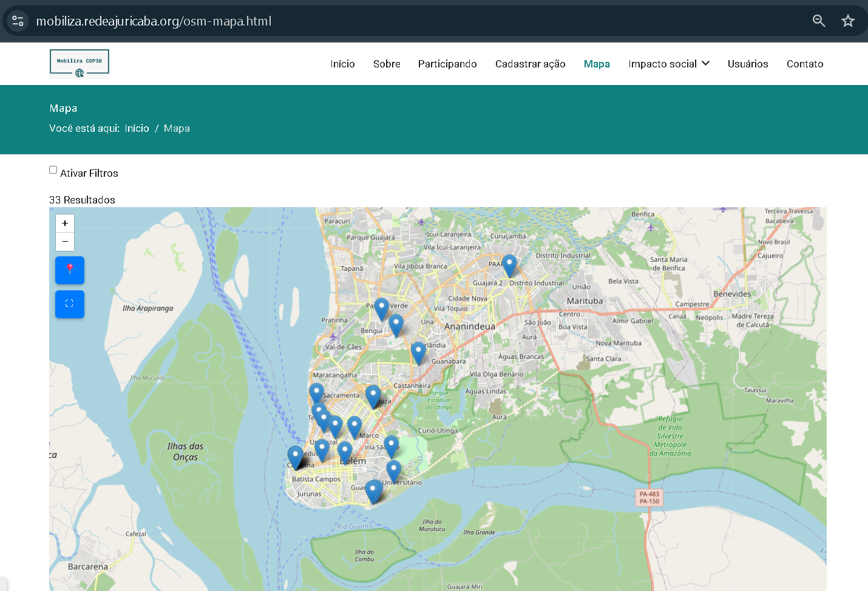The image size is (868, 591).
Task: Open the site info icon in address bar
Action: pos(18,21)
